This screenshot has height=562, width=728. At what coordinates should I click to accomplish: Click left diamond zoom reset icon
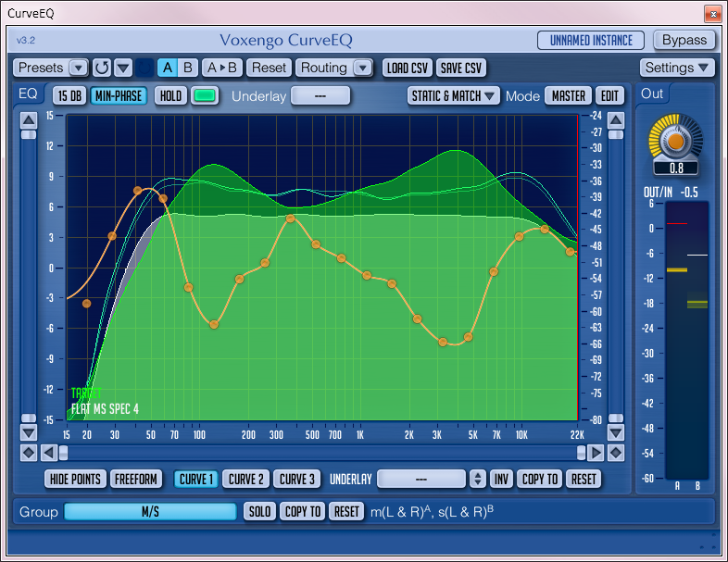[x=29, y=453]
